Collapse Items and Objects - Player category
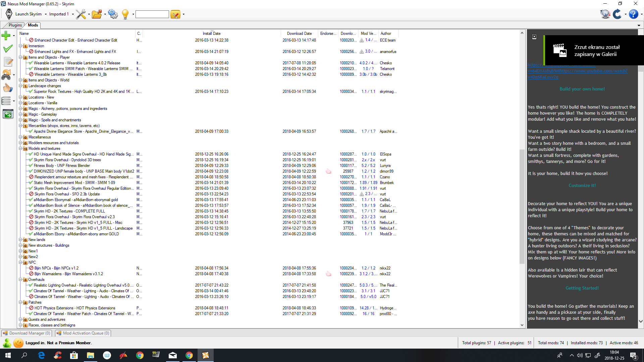The height and width of the screenshot is (362, 644). [20, 57]
